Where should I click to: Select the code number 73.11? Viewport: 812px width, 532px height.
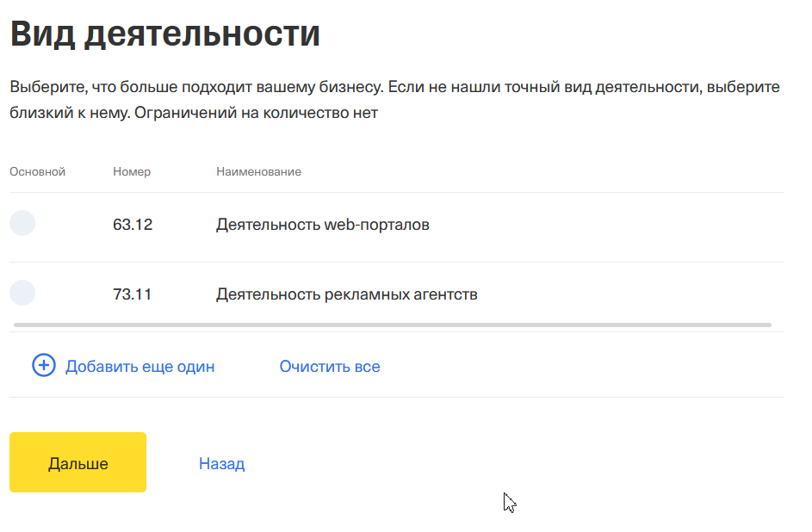pos(132,294)
